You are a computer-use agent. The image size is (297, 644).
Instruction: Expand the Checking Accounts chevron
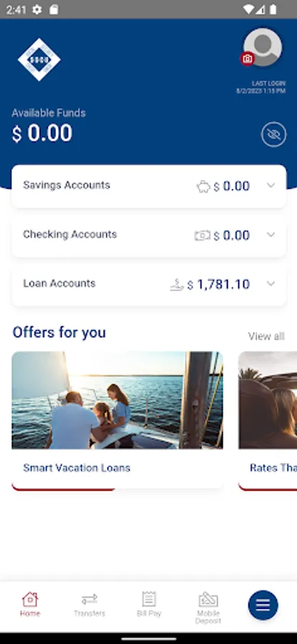271,235
